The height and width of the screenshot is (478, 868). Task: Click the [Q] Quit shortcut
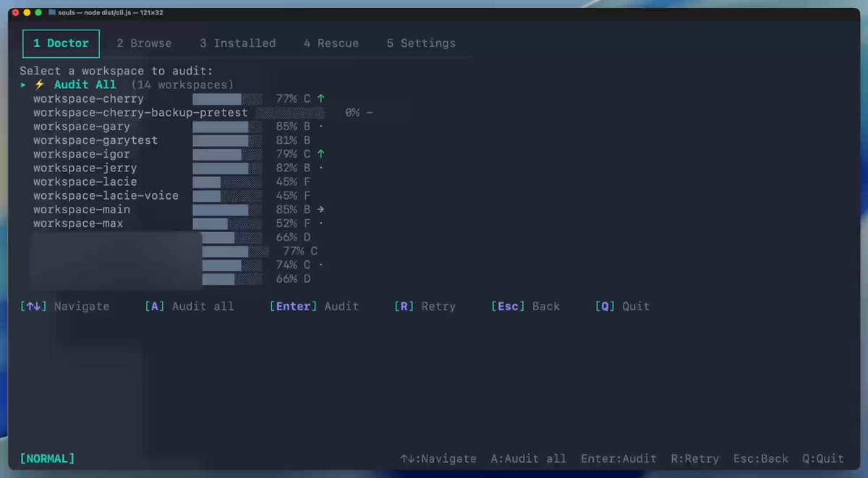pyautogui.click(x=622, y=307)
